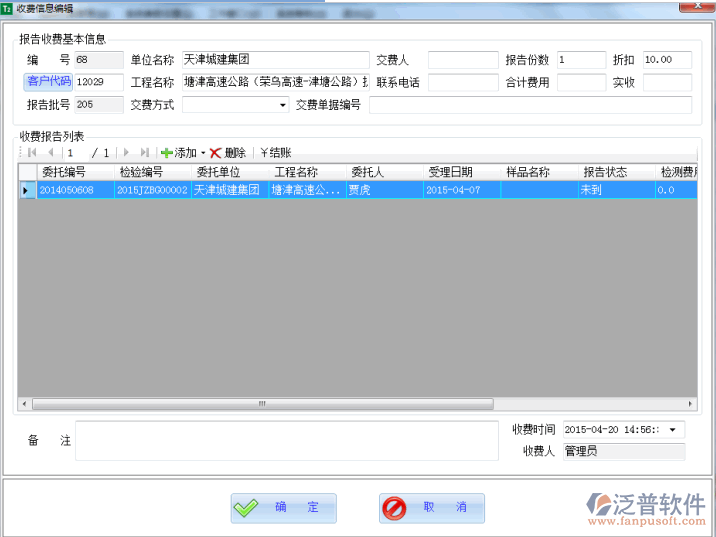Click the 备注 remarks text box

click(287, 441)
